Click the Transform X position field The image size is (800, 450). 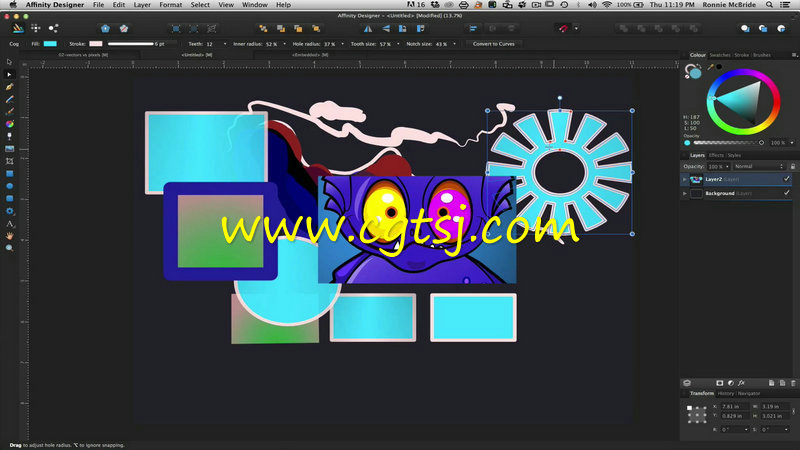point(734,407)
